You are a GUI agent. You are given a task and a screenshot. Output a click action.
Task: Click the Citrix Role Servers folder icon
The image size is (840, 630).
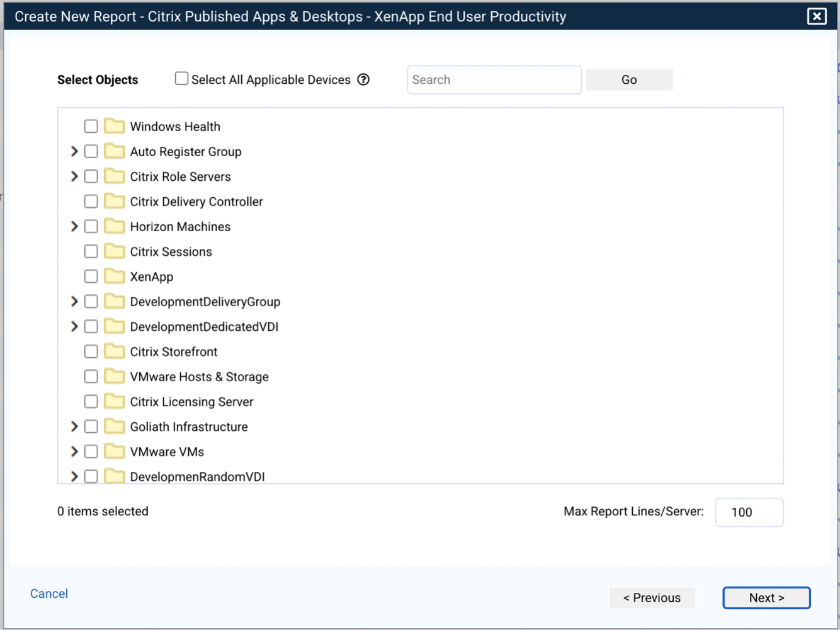(114, 176)
